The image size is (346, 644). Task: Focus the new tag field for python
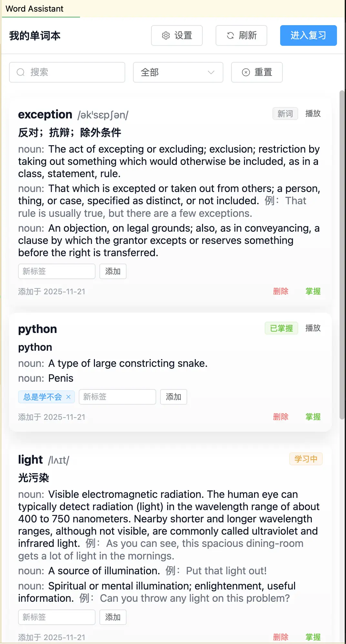click(x=117, y=397)
